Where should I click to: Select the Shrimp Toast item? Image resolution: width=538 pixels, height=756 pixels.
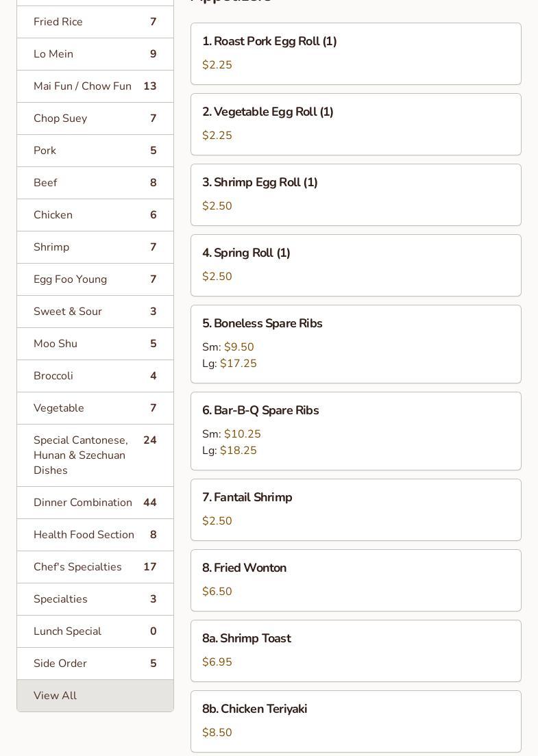tap(356, 651)
